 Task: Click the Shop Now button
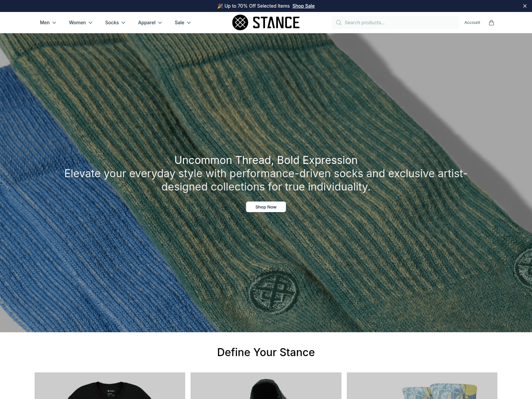[266, 207]
